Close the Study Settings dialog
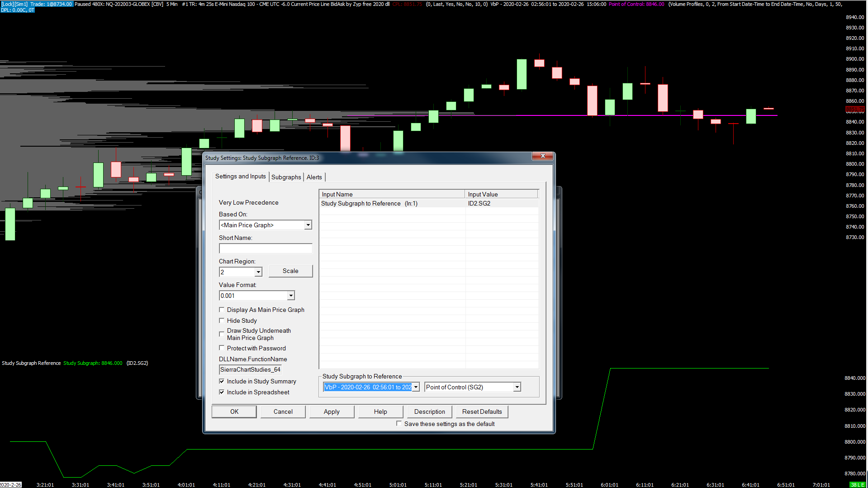Screen dimensions: 868x488 pos(542,156)
